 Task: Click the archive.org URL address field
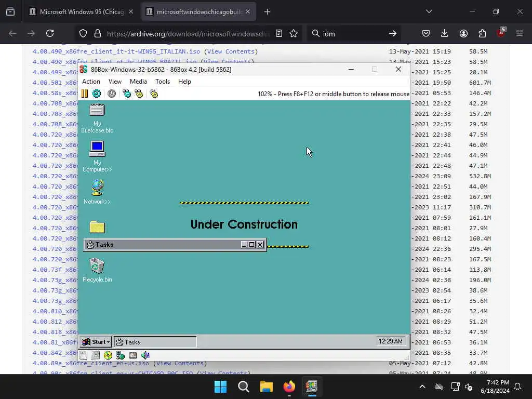coord(188,34)
